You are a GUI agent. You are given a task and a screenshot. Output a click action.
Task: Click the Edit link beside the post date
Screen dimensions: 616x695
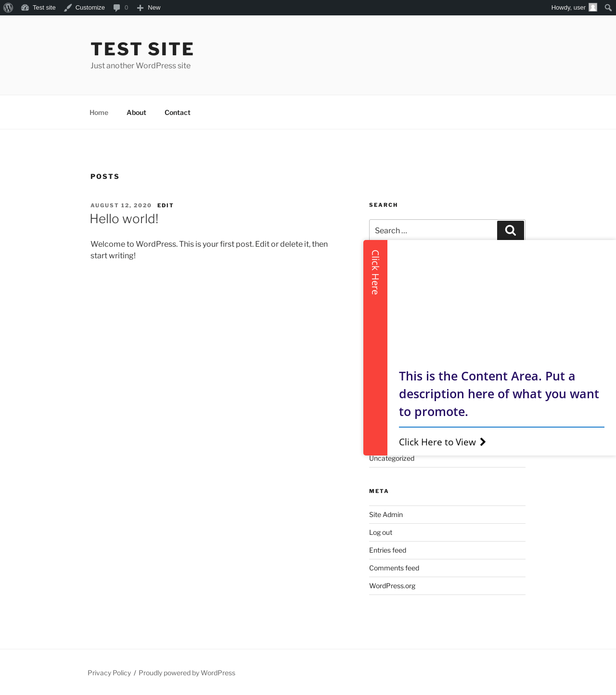pos(165,205)
